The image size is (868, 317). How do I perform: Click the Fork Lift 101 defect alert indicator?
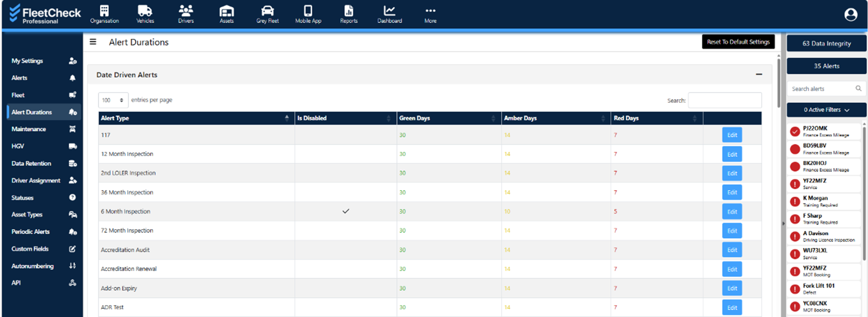coord(795,289)
